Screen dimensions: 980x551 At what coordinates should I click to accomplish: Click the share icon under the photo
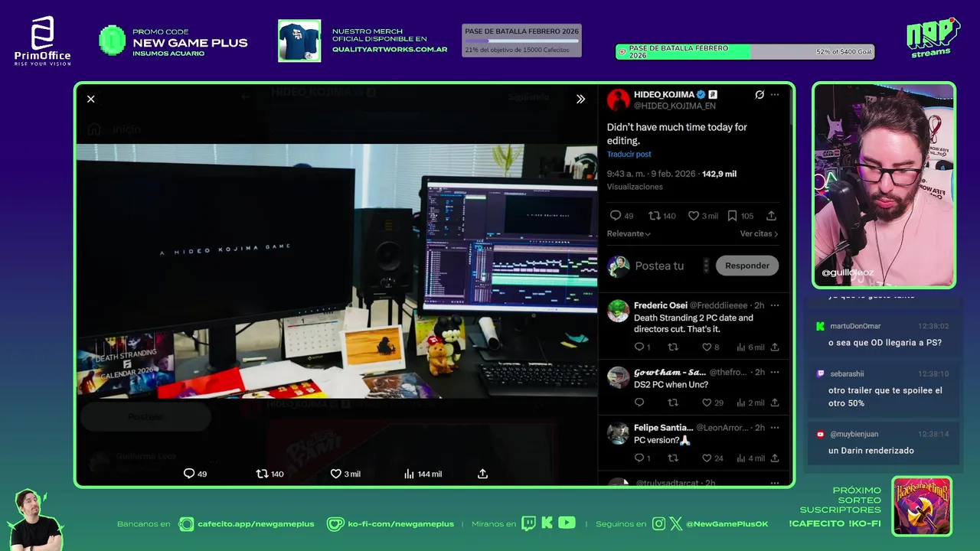pyautogui.click(x=482, y=474)
